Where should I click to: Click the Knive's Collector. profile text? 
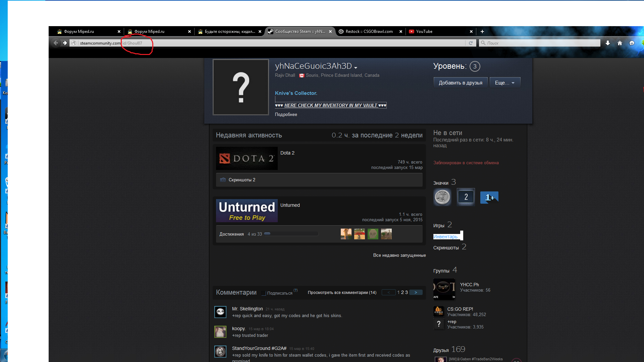(296, 93)
